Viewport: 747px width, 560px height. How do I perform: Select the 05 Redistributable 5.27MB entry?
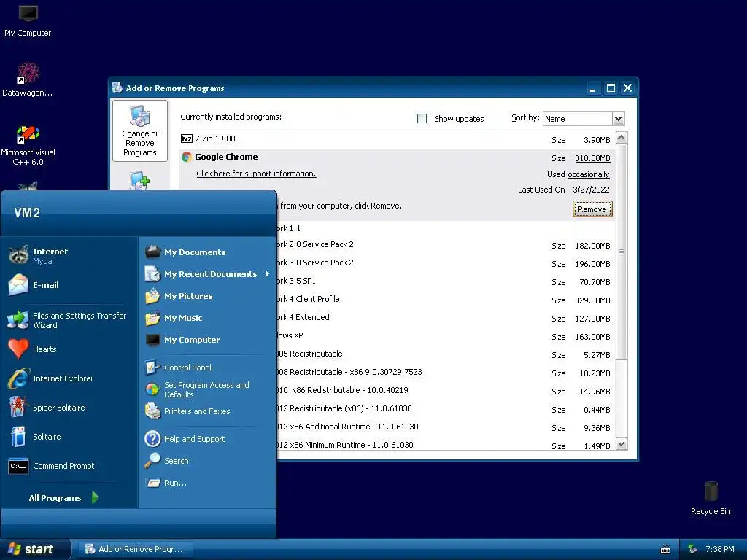pos(446,354)
